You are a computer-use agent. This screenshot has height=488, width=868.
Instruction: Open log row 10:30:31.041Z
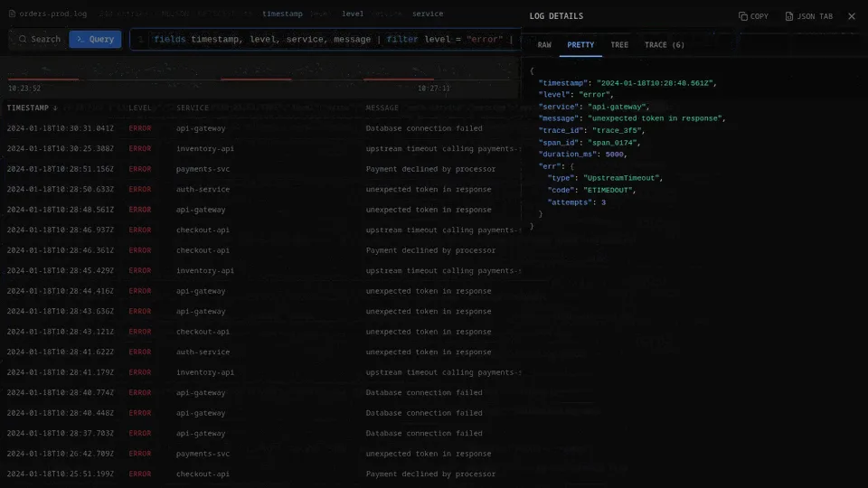(x=260, y=128)
